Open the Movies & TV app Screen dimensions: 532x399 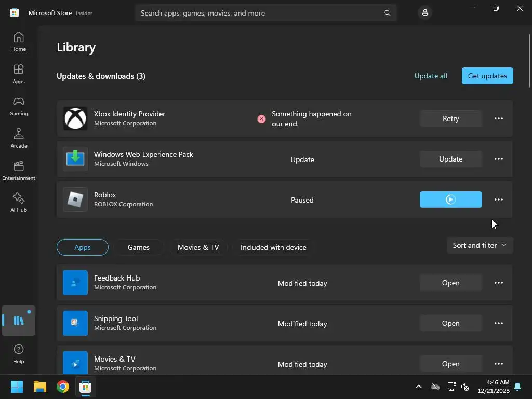pos(450,364)
